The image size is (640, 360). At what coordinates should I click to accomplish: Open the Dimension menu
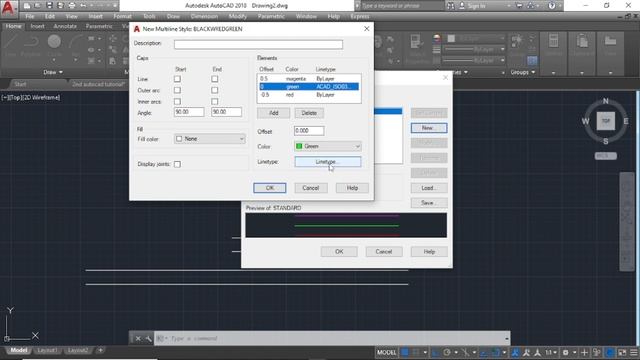click(204, 16)
